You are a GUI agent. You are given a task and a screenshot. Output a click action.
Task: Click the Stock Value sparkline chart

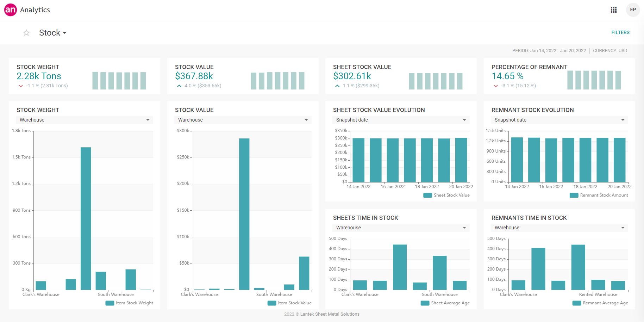pos(277,81)
